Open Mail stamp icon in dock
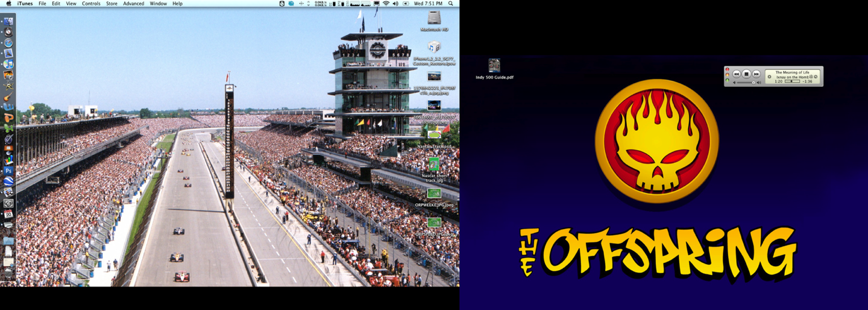 pos(8,52)
